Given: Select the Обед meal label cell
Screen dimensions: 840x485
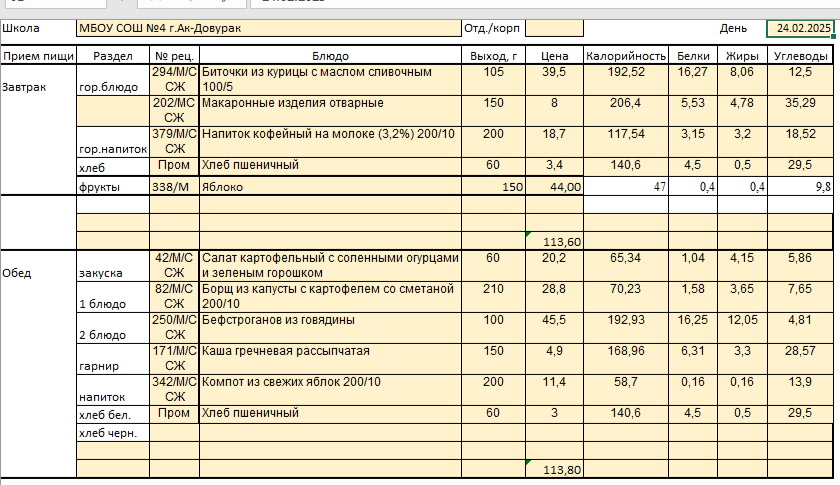Looking at the screenshot, I should coord(38,271).
